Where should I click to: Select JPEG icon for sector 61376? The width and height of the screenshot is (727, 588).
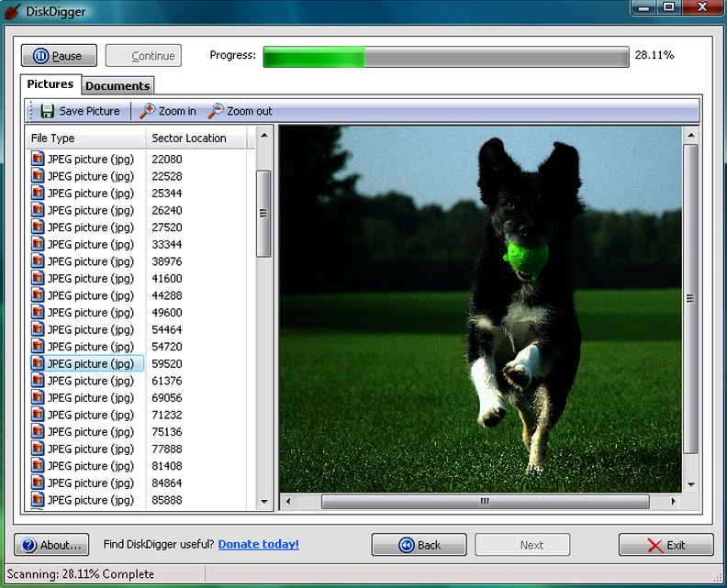[38, 381]
